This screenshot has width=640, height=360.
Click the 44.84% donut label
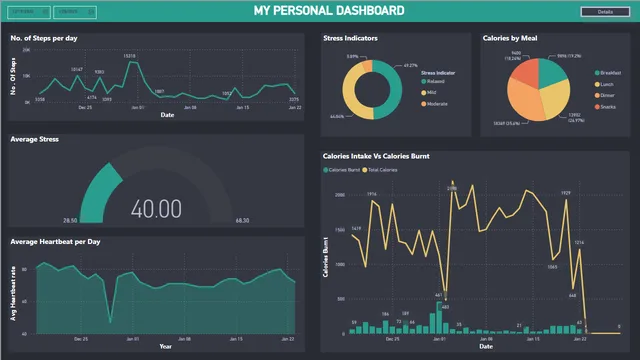tap(337, 117)
